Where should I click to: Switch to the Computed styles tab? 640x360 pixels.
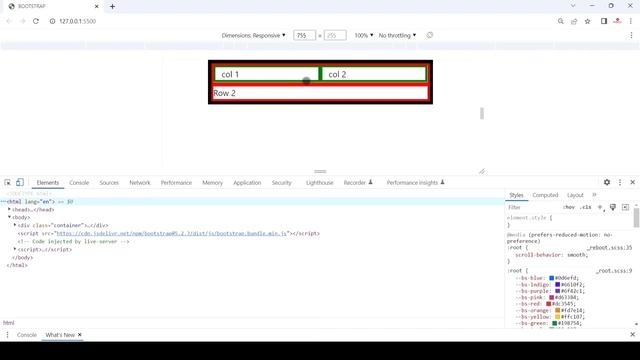(x=545, y=195)
